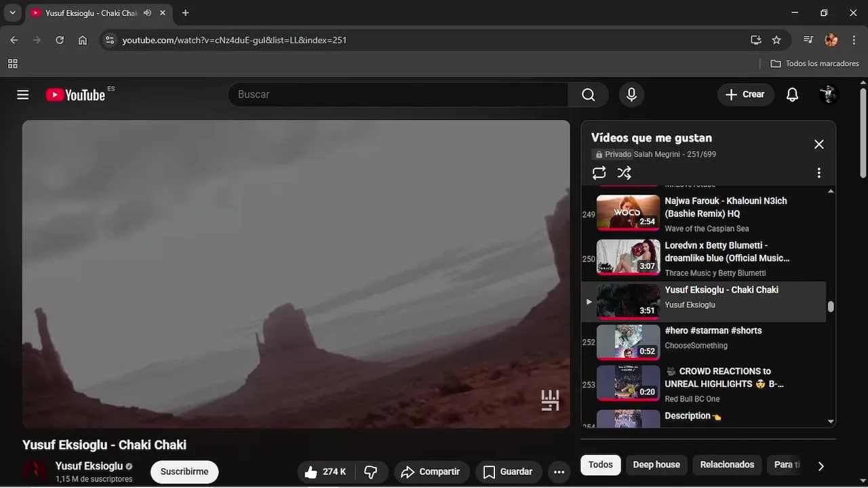Click the Red Bull BC One channel name
This screenshot has height=488, width=868.
pos(692,399)
